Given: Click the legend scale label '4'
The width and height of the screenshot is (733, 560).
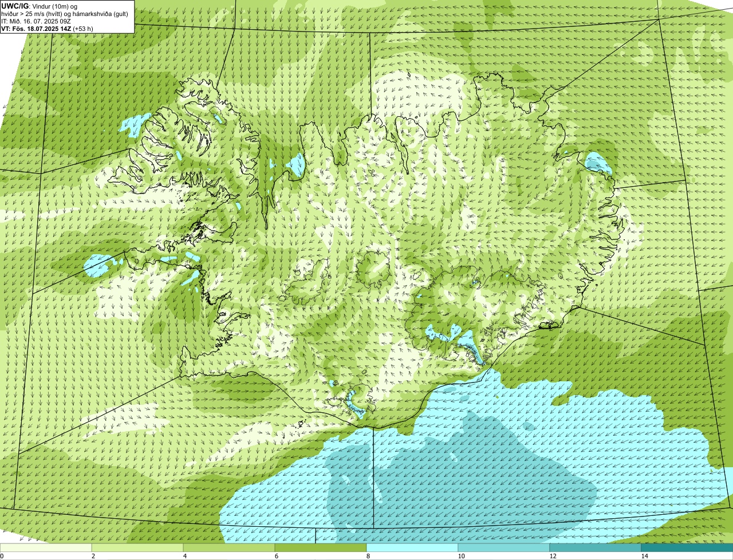Looking at the screenshot, I should pyautogui.click(x=184, y=556).
